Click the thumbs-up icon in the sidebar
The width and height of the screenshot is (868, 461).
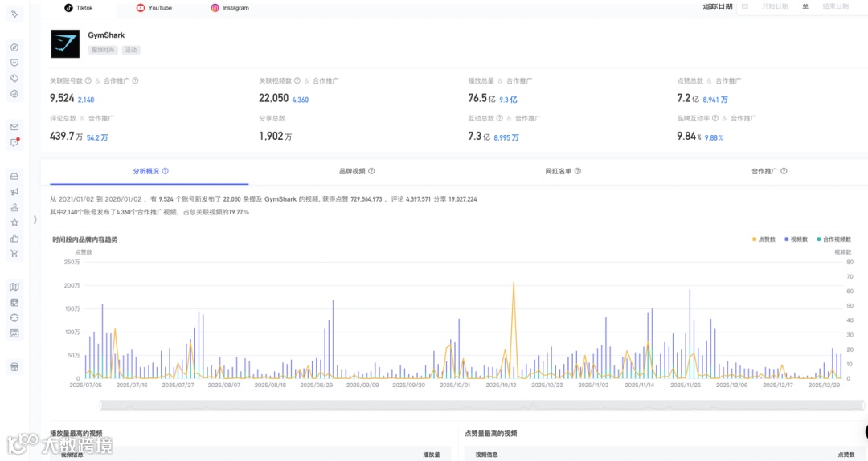click(14, 238)
